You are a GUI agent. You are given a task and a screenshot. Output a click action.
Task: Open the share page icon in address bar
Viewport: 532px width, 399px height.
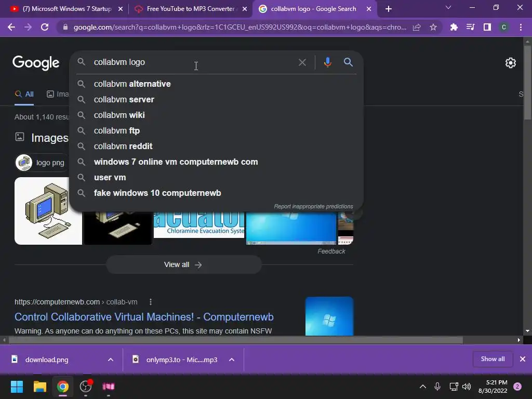click(x=417, y=28)
